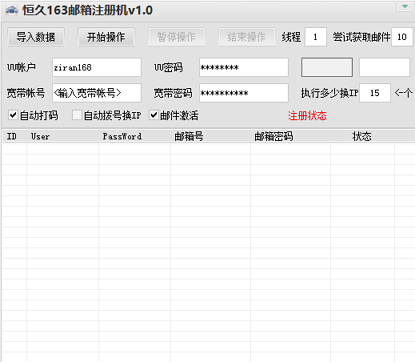Screen dimensions: 415x362
Task: Toggle the 自动打码 checkbox
Action: pos(13,115)
